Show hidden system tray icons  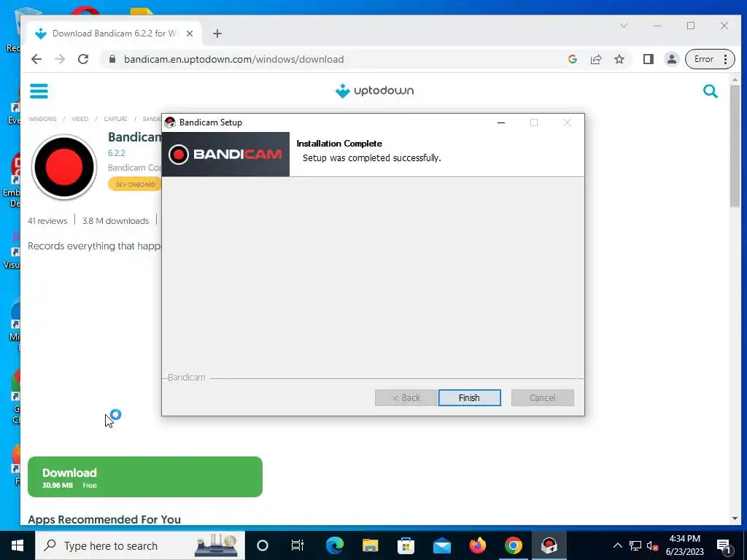(x=617, y=545)
